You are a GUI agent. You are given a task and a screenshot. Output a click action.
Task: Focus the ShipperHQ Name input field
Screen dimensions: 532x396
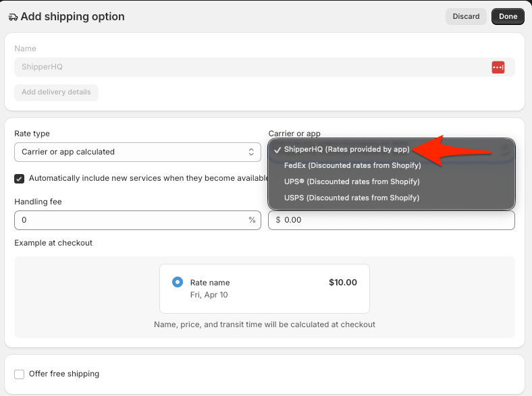tap(250, 67)
